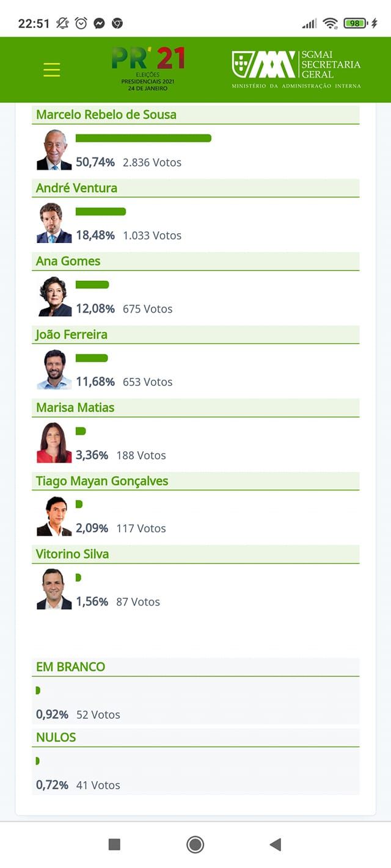Tap André Ventura's candidate photo
The image size is (391, 868).
tap(54, 223)
